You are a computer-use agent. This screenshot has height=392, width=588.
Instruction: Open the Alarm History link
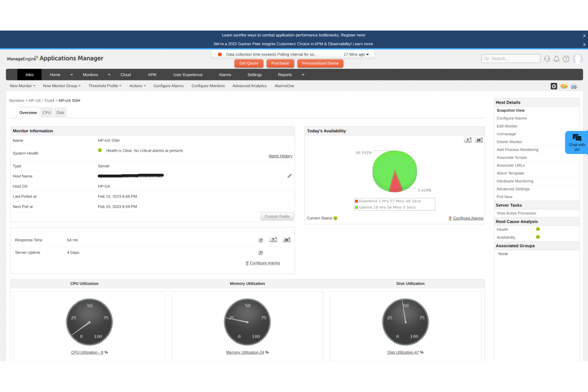pyautogui.click(x=280, y=156)
